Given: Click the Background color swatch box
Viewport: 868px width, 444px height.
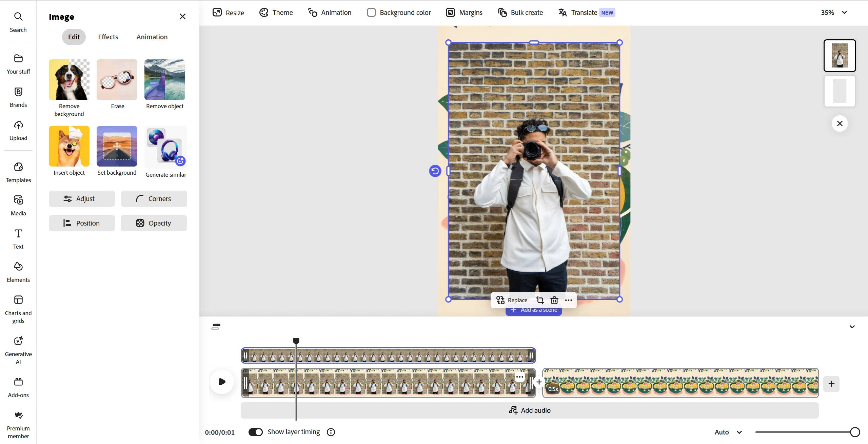Looking at the screenshot, I should tap(371, 13).
